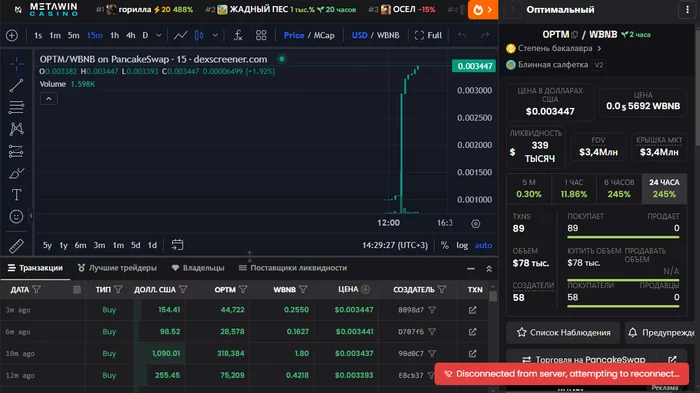Select the 4h timeframe
The image size is (700, 393).
pyautogui.click(x=131, y=35)
